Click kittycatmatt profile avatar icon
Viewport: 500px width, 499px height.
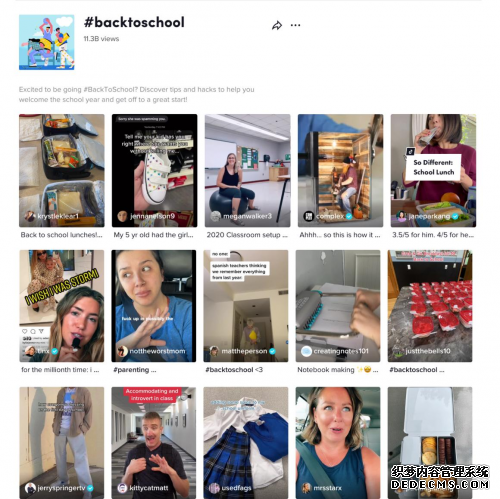pos(122,488)
